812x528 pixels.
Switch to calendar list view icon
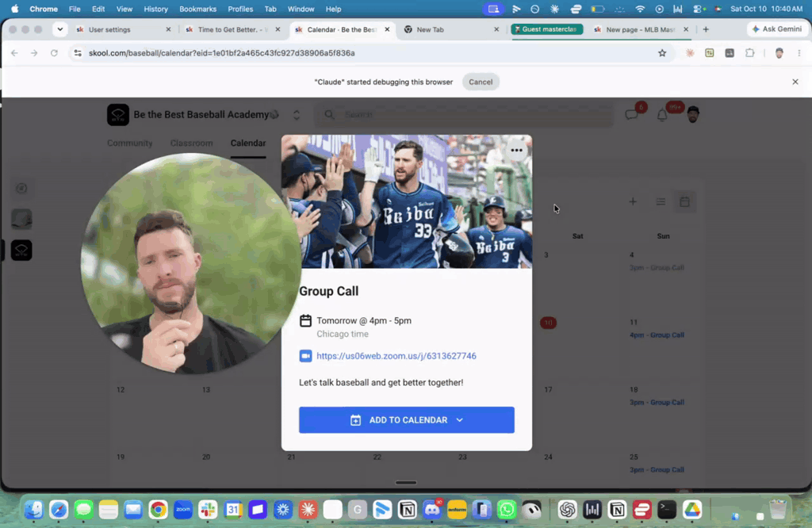point(661,202)
